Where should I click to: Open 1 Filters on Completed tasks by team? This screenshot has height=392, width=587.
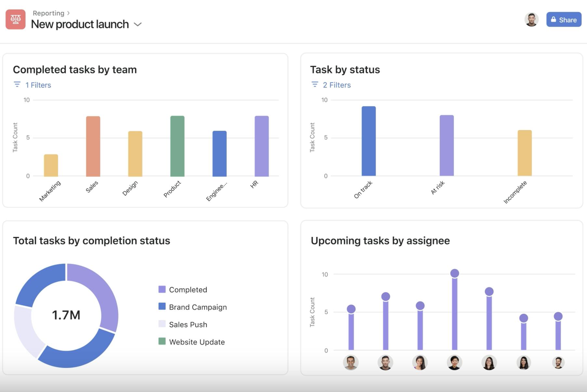tap(38, 85)
